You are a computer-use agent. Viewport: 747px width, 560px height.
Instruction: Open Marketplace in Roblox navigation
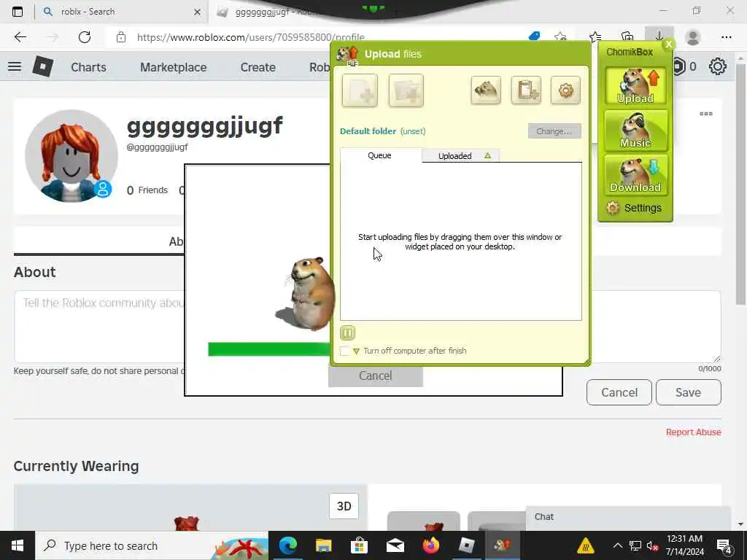[174, 67]
